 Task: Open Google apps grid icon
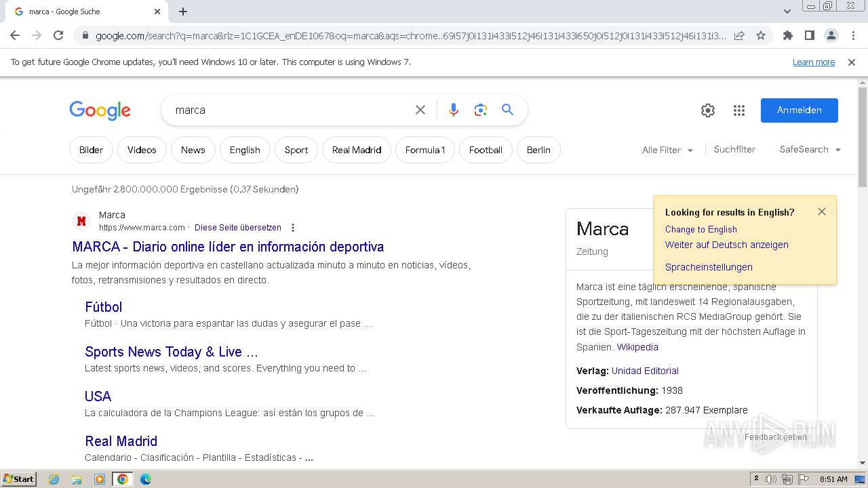click(x=739, y=110)
